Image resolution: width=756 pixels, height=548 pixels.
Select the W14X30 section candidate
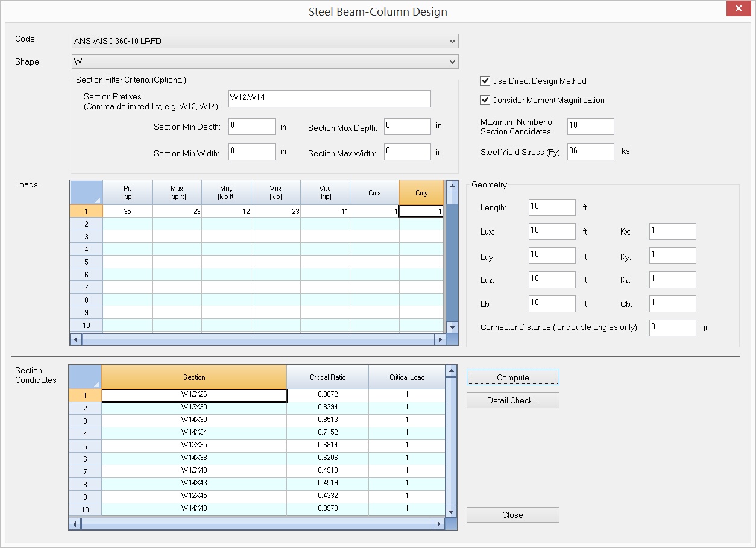tap(194, 421)
